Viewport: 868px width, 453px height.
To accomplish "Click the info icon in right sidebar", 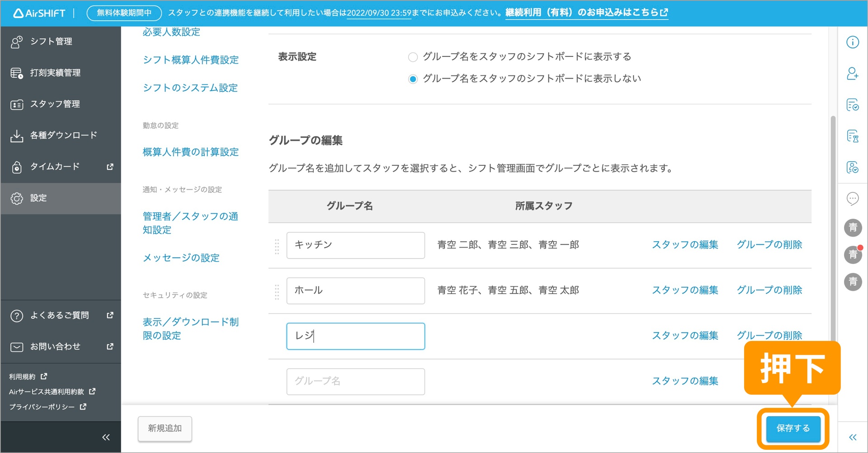I will tap(852, 42).
